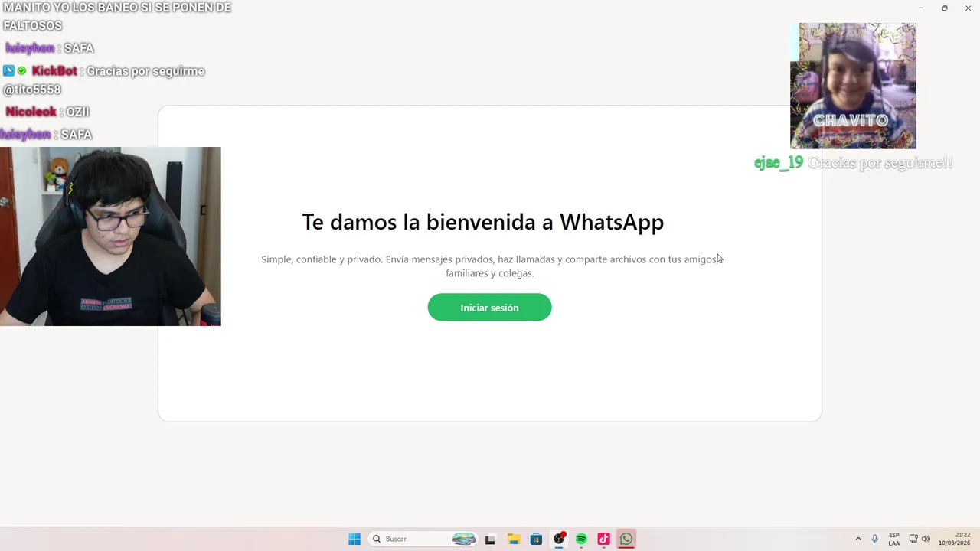Open Microsoft Store from the taskbar
The height and width of the screenshot is (551, 980).
[x=536, y=539]
